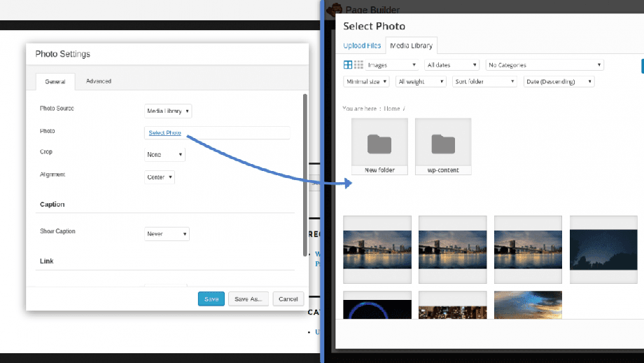Open the Date (Descending) sort dropdown
This screenshot has width=644, height=363.
tap(559, 81)
